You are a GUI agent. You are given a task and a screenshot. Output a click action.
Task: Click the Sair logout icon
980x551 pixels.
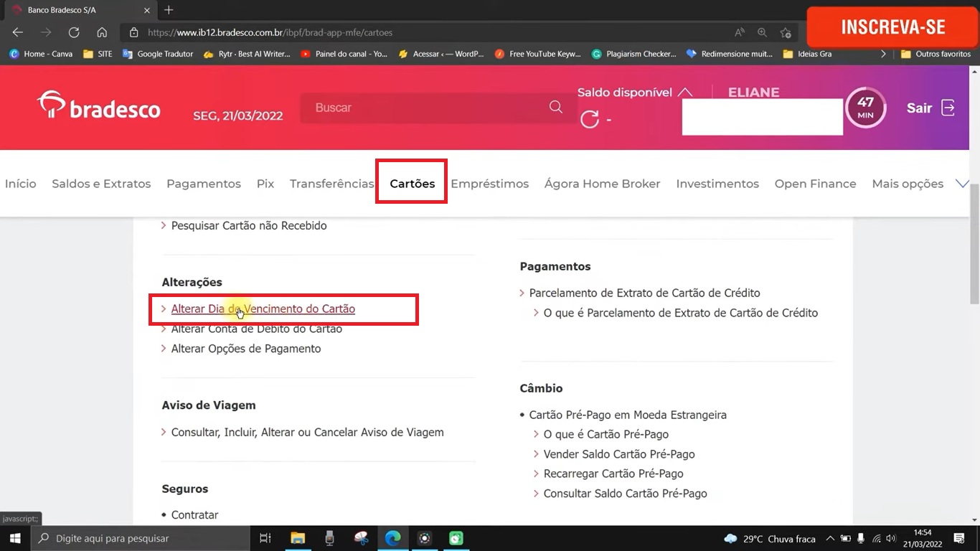pyautogui.click(x=948, y=108)
